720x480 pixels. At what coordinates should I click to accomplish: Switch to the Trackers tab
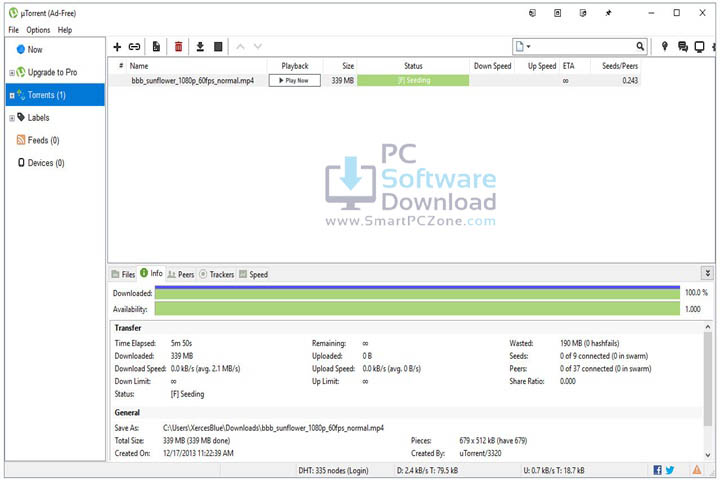click(x=217, y=274)
